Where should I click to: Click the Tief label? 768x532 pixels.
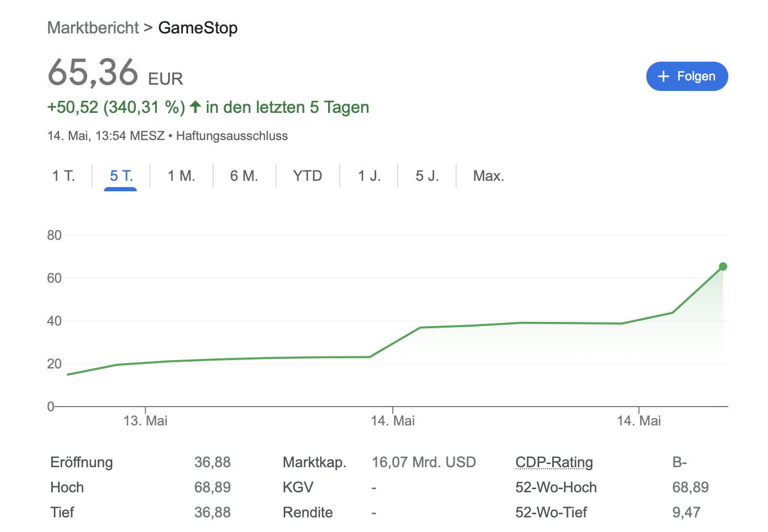click(x=62, y=513)
